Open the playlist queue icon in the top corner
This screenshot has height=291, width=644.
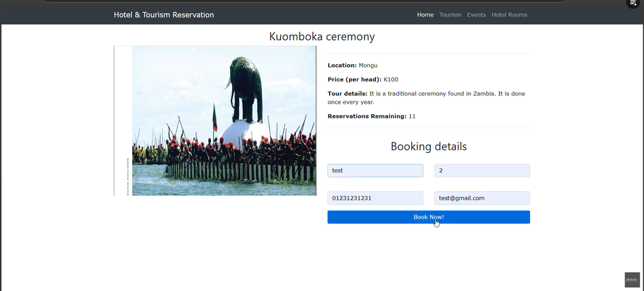634,3
